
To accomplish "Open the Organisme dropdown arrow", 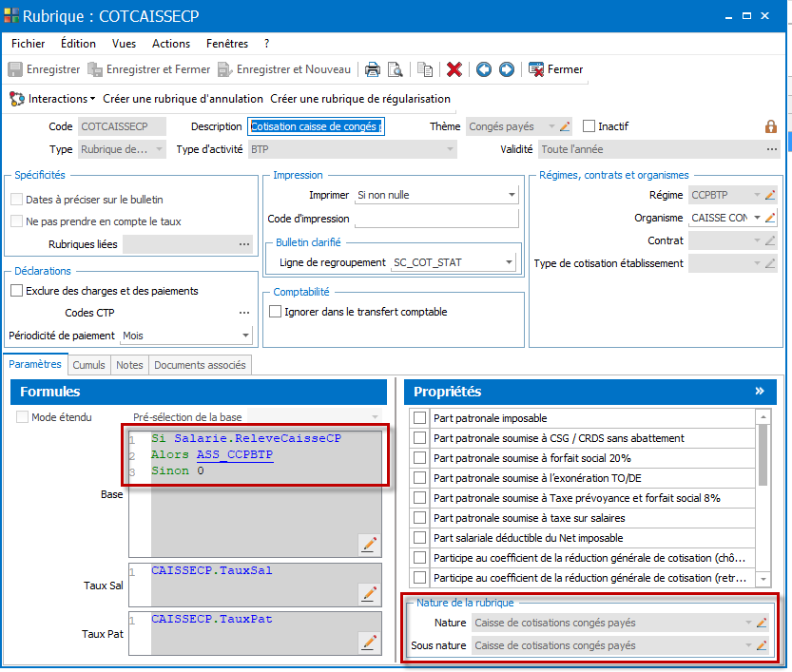I will click(757, 218).
